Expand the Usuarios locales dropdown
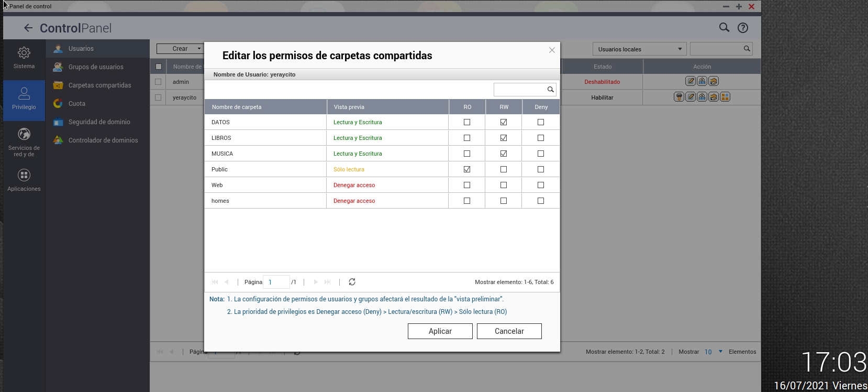868x392 pixels. coord(639,49)
